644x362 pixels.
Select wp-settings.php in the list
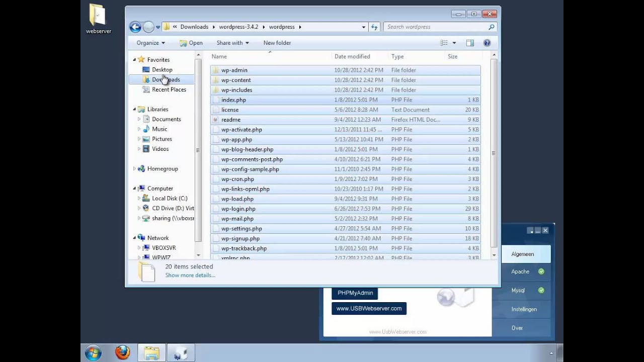[345, 228]
